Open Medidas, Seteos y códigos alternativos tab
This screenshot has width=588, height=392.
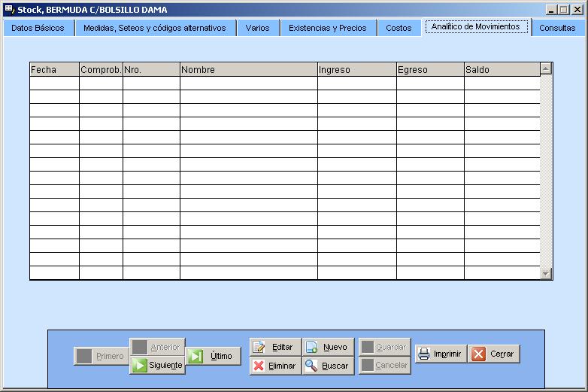(156, 28)
